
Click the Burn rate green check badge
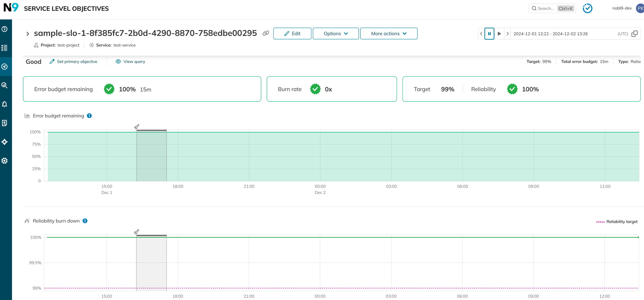(315, 89)
